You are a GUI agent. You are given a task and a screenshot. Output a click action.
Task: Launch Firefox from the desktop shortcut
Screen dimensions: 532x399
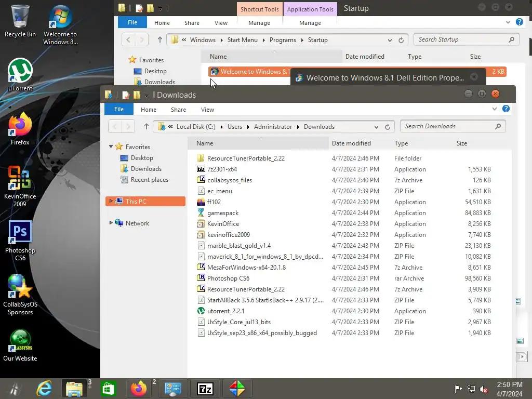pyautogui.click(x=20, y=129)
